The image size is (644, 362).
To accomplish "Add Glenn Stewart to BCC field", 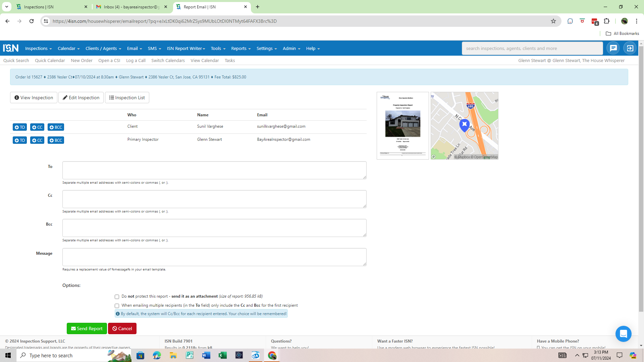I will tap(56, 140).
